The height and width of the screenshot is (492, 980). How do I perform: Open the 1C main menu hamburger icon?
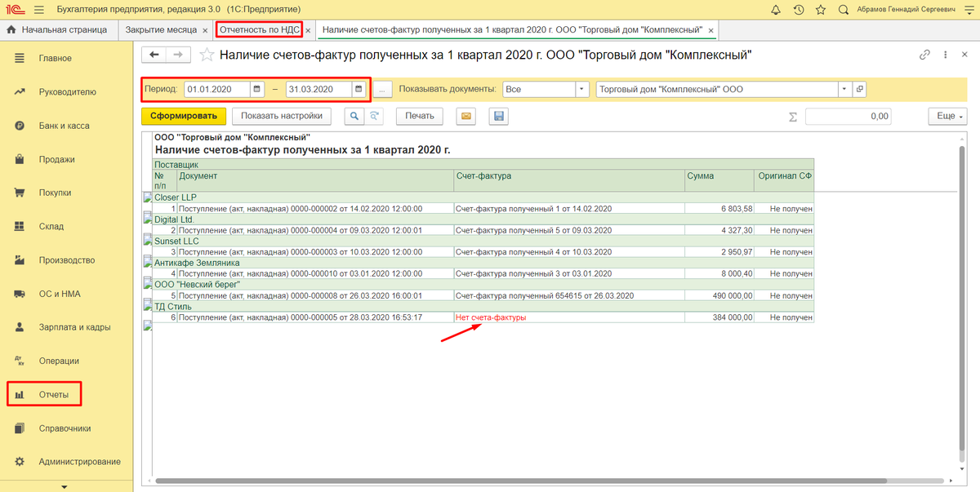click(x=39, y=10)
